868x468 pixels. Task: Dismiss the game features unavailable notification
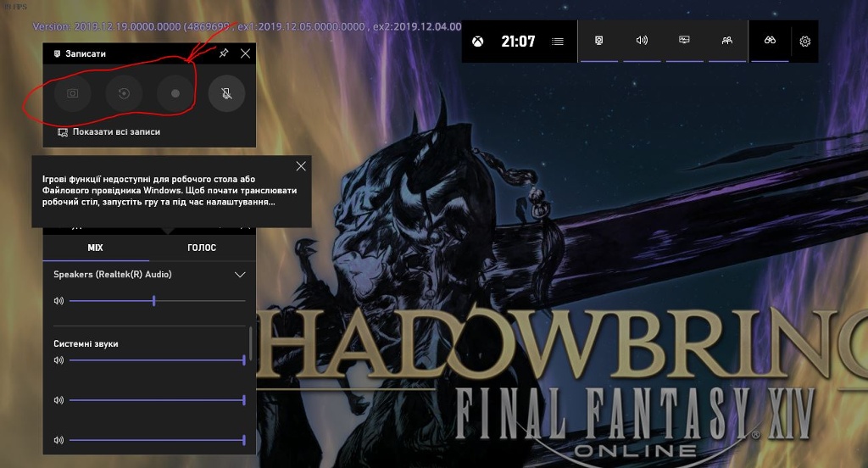pos(300,166)
